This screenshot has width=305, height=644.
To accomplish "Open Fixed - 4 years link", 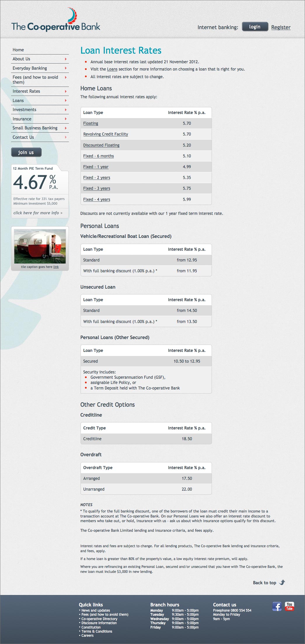I will pyautogui.click(x=97, y=199).
